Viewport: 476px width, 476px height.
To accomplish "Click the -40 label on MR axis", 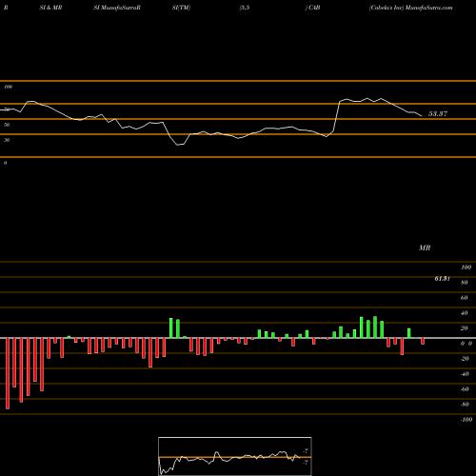I will click(x=465, y=374).
